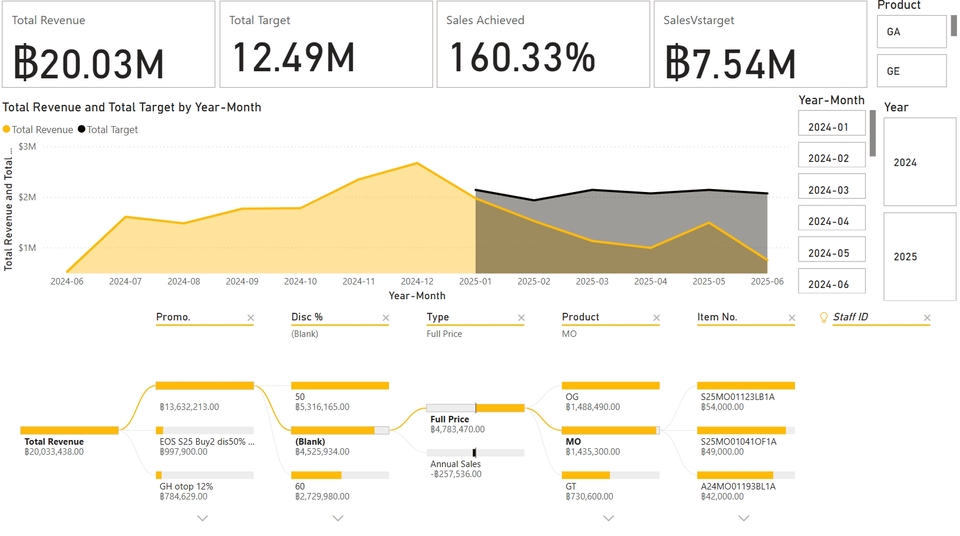Image resolution: width=960 pixels, height=536 pixels.
Task: Click the black Total Target legend marker
Action: click(x=82, y=130)
